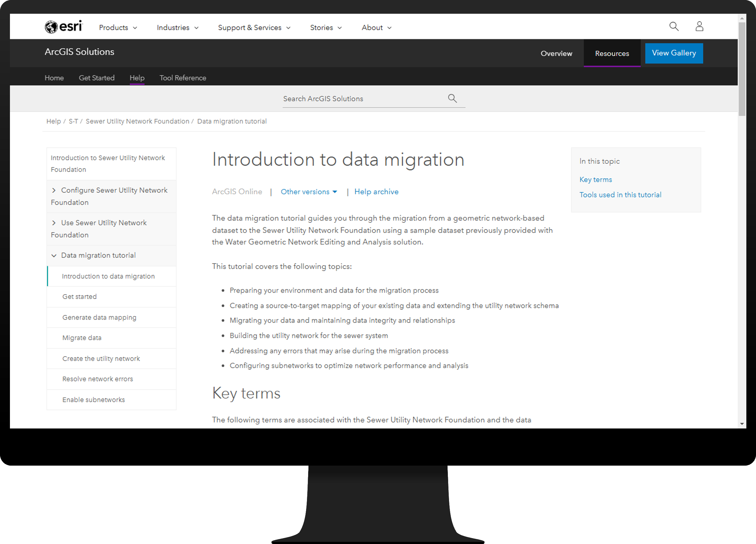Select the Tool Reference tab
Viewport: 756px width, 544px height.
click(182, 78)
